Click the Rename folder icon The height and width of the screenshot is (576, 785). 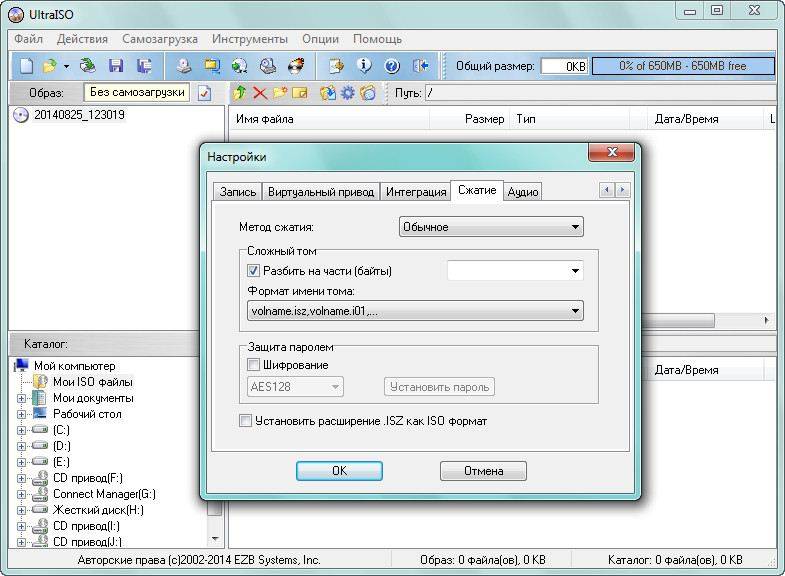[x=300, y=93]
